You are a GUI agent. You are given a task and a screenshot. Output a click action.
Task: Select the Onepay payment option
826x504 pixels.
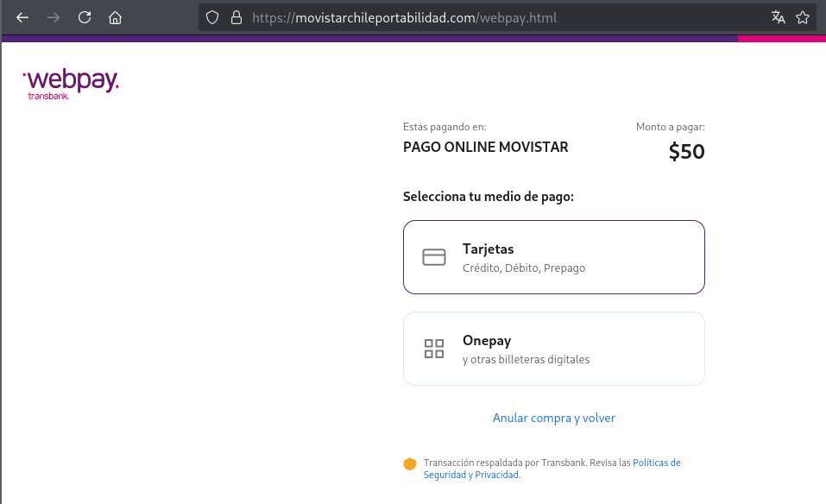553,349
